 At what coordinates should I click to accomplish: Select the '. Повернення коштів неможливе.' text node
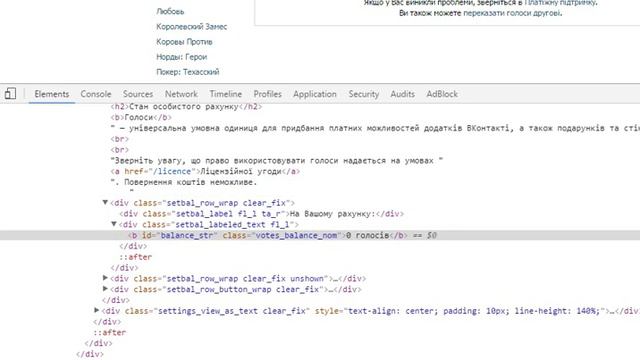pos(184,182)
